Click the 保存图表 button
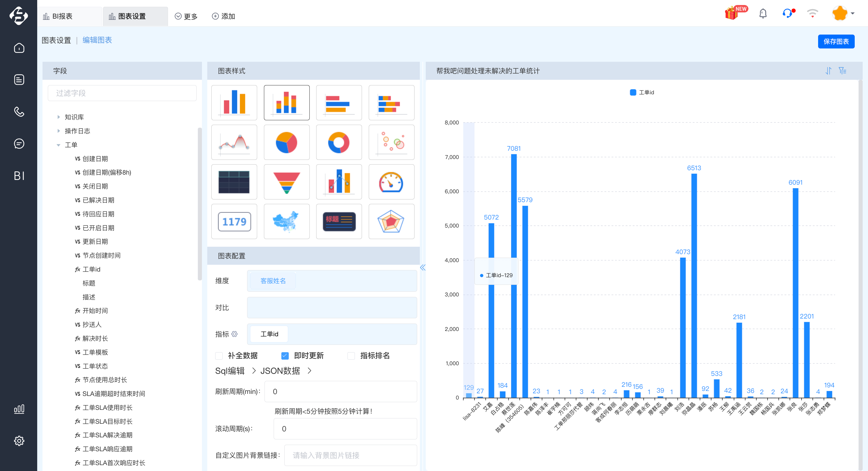The width and height of the screenshot is (868, 471). click(x=836, y=41)
